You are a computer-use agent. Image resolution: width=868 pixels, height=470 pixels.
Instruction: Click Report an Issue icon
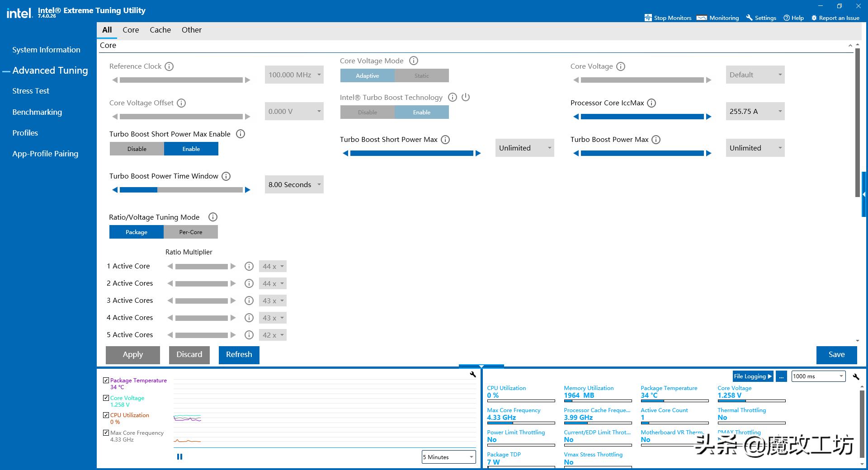point(814,18)
